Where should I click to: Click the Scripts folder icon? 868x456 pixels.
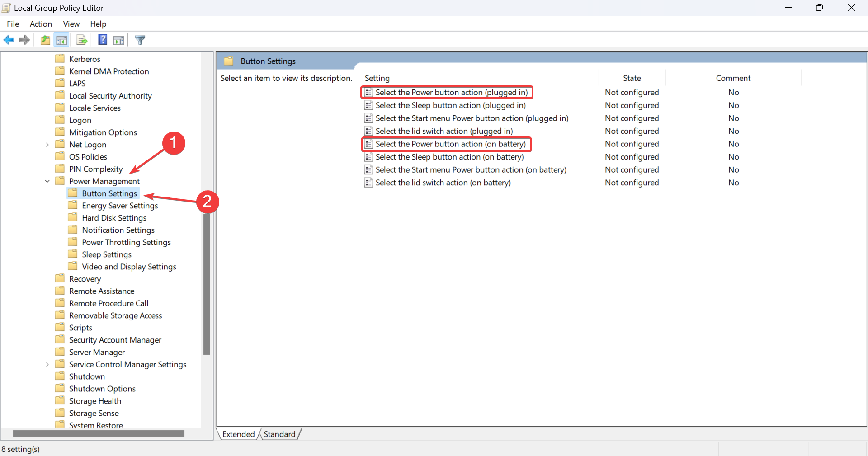click(60, 327)
